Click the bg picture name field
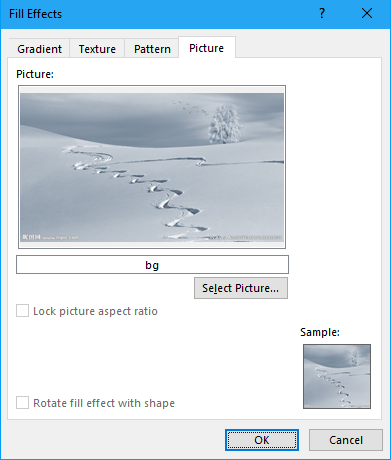This screenshot has height=460, width=391. [x=152, y=265]
